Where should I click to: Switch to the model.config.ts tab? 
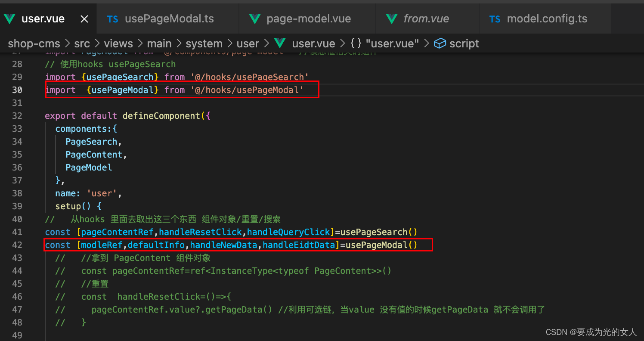tap(545, 18)
